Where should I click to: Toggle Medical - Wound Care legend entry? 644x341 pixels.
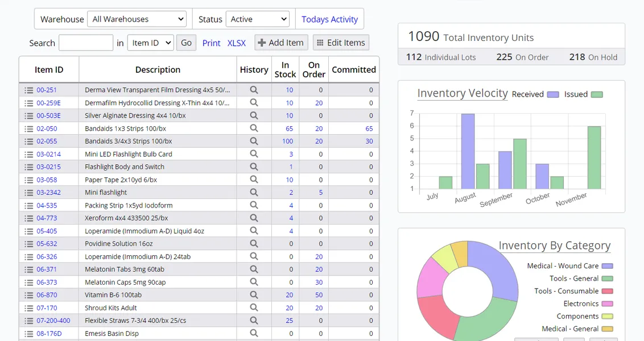pos(607,266)
